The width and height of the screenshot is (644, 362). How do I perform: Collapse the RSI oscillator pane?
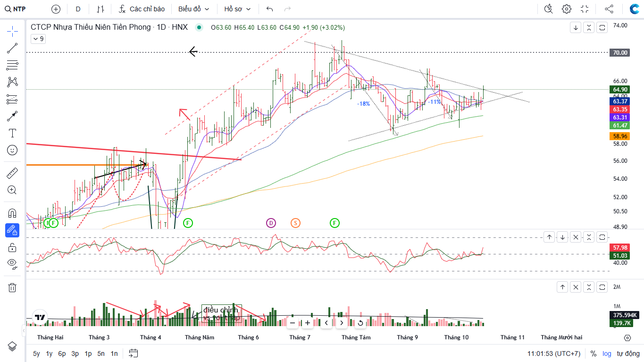[x=589, y=237]
